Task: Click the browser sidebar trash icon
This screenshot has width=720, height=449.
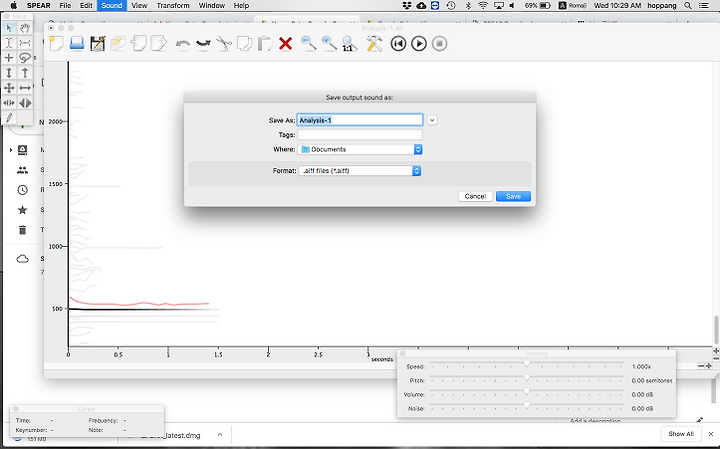Action: pyautogui.click(x=22, y=230)
